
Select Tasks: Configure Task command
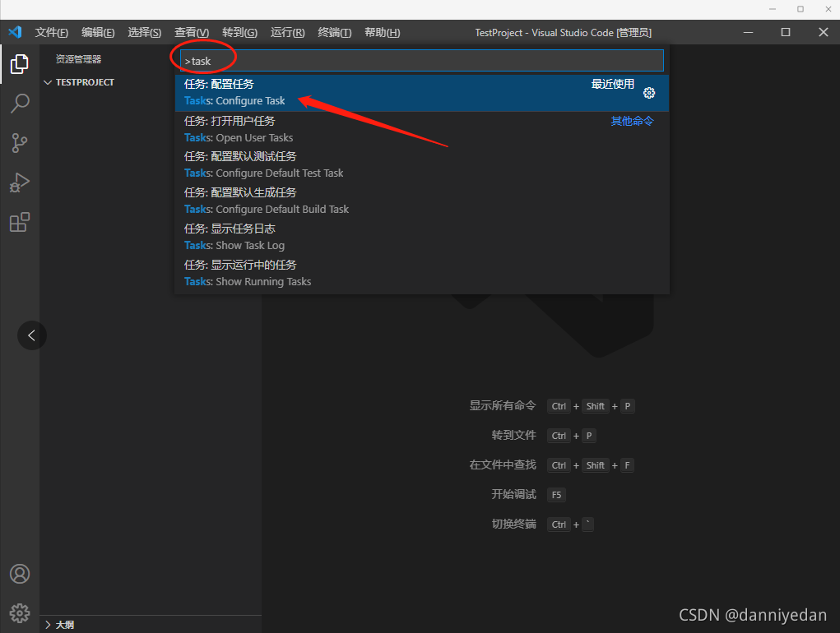pos(421,93)
